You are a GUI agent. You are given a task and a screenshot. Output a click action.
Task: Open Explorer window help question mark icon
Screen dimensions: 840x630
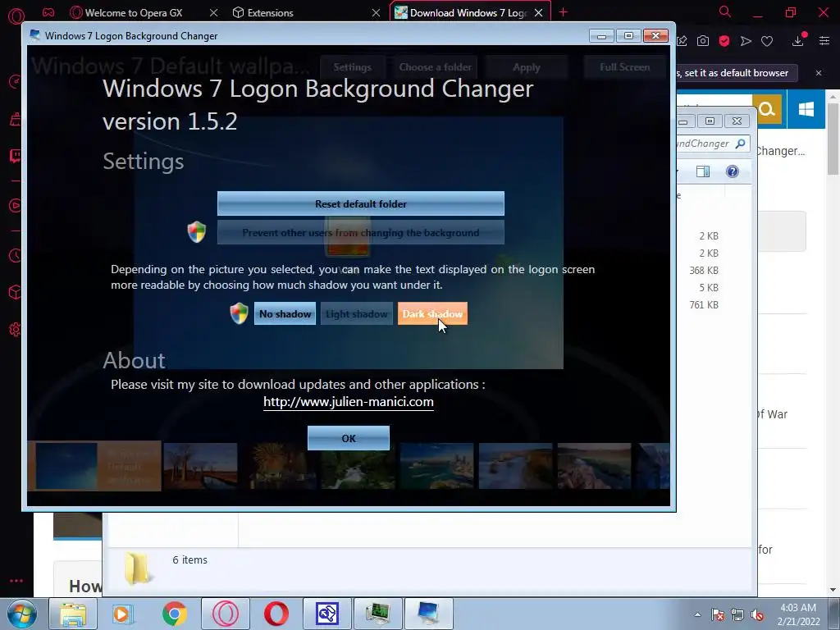pyautogui.click(x=733, y=171)
